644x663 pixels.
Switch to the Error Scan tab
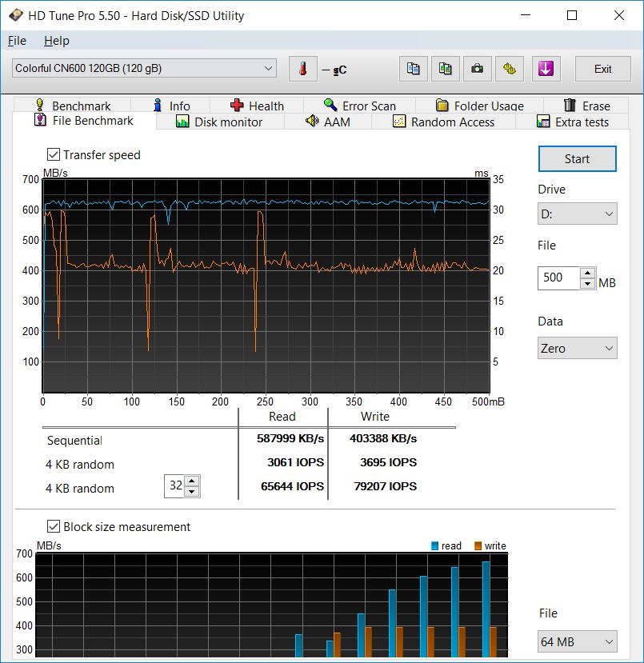point(359,106)
